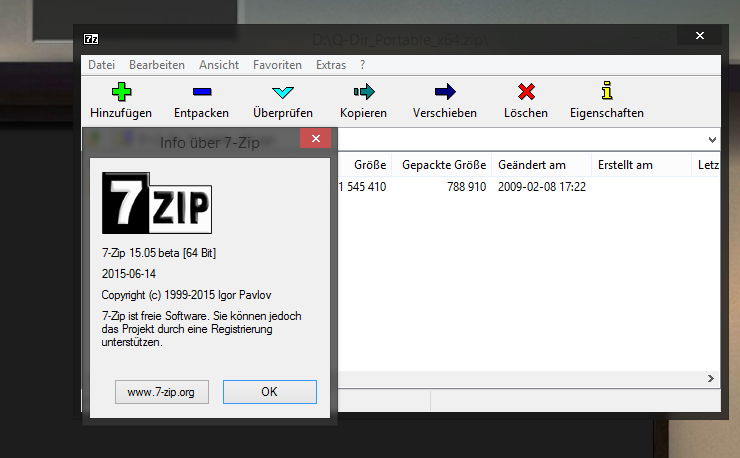Image resolution: width=740 pixels, height=458 pixels.
Task: Click the Entpacken blue minus icon
Action: coord(202,92)
